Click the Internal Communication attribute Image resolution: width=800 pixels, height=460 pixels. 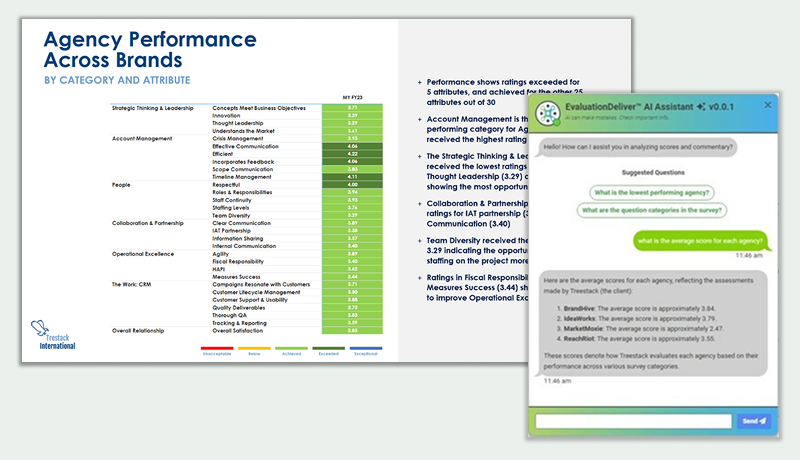pos(244,246)
